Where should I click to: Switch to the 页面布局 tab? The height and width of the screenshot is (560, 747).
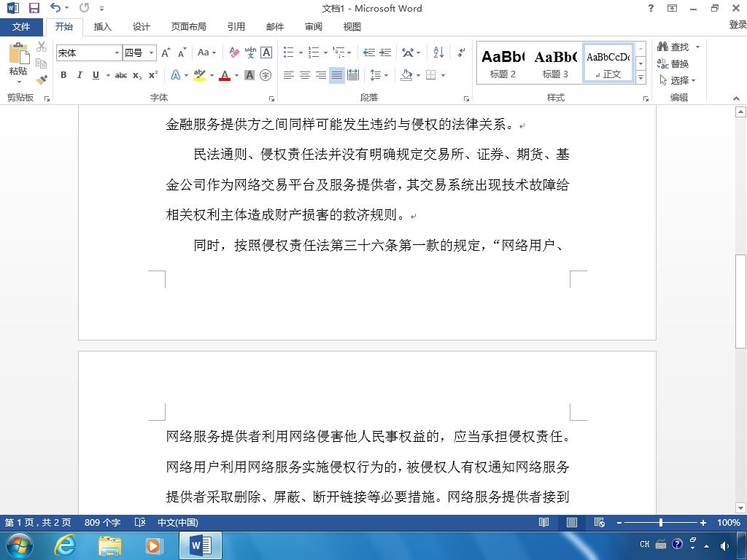click(x=189, y=27)
